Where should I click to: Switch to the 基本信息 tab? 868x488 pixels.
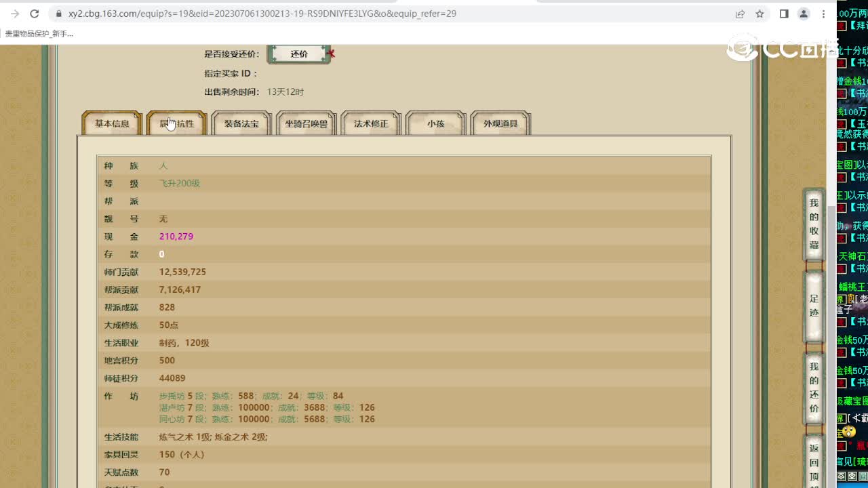click(112, 124)
